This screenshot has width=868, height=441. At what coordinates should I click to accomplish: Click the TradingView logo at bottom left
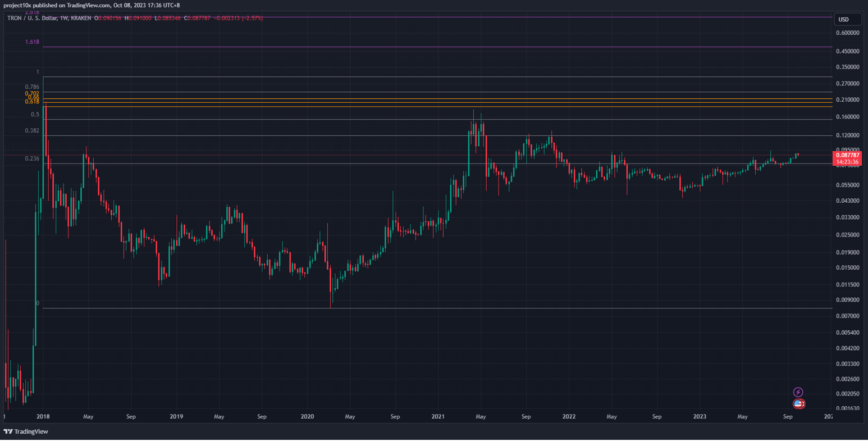click(26, 431)
